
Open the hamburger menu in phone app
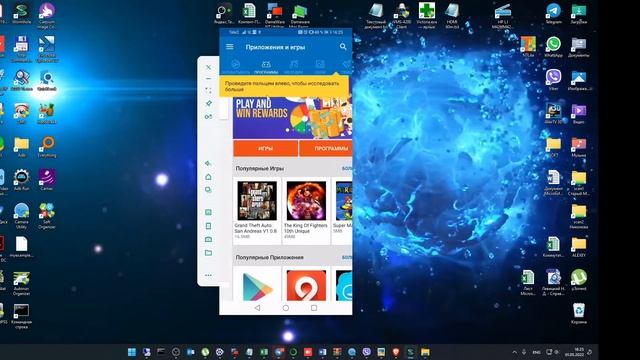click(230, 47)
